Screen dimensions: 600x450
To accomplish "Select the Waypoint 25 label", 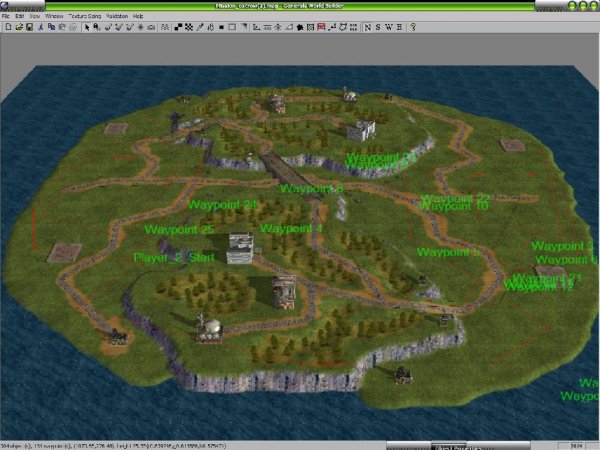I will point(179,230).
